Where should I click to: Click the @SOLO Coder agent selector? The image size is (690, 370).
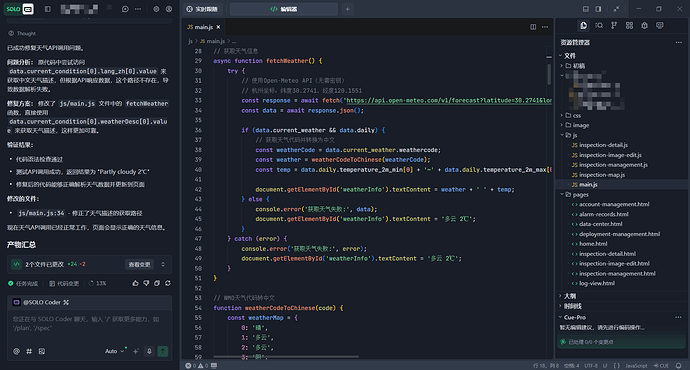point(41,302)
